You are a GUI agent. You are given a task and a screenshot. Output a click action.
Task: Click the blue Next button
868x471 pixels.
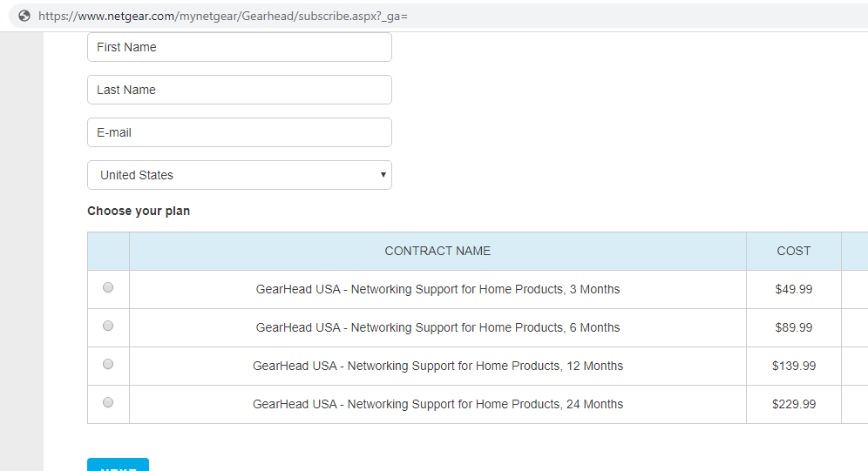click(118, 465)
